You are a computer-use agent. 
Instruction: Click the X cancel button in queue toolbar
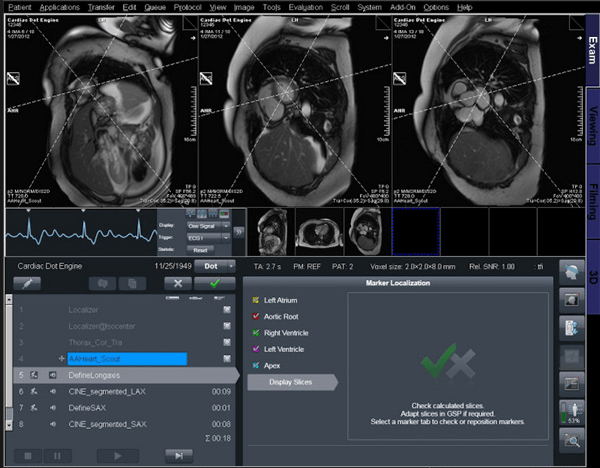pyautogui.click(x=176, y=284)
